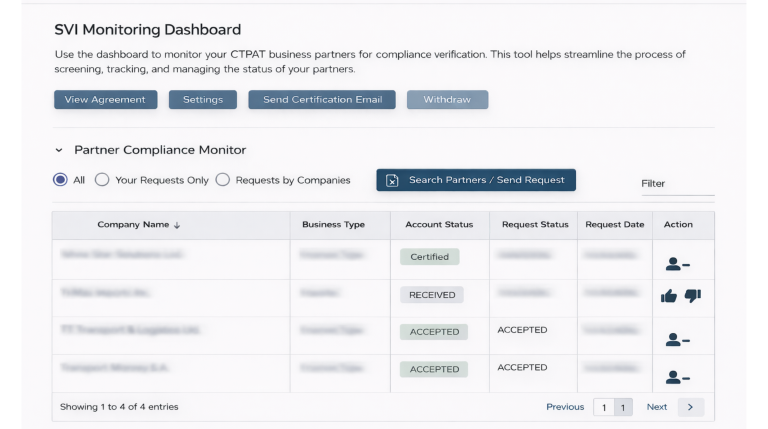768x429 pixels.
Task: Click the right chevron pagination button
Action: 691,407
